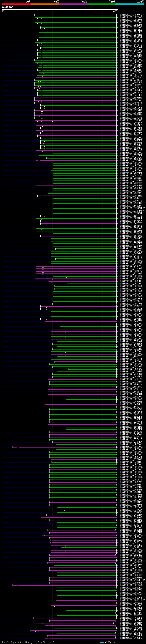Select the UniRef100_B3RPY7 label
This screenshot has height=644, width=146.
(131, 590)
